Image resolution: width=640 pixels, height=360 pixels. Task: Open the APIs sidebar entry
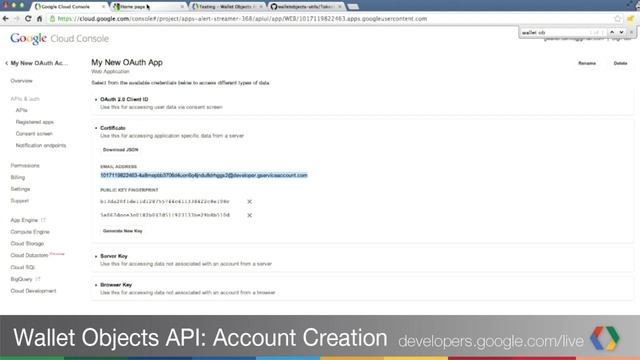coord(22,110)
